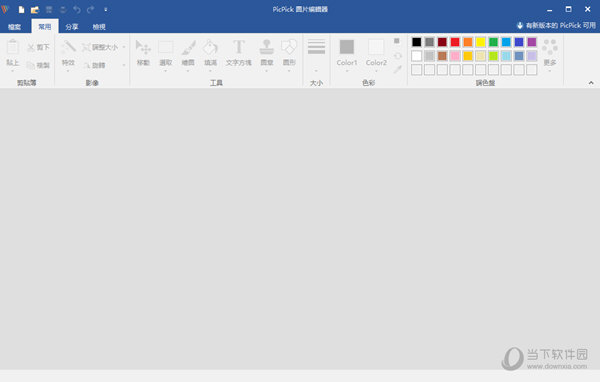The height and width of the screenshot is (382, 600).
Task: Switch to the Share (分享) tab
Action: pos(72,27)
